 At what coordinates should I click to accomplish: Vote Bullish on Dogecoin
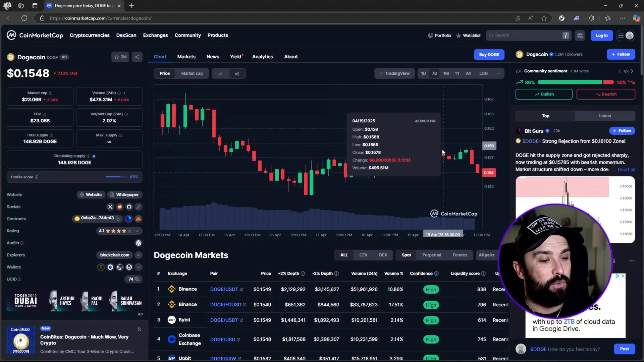click(544, 94)
